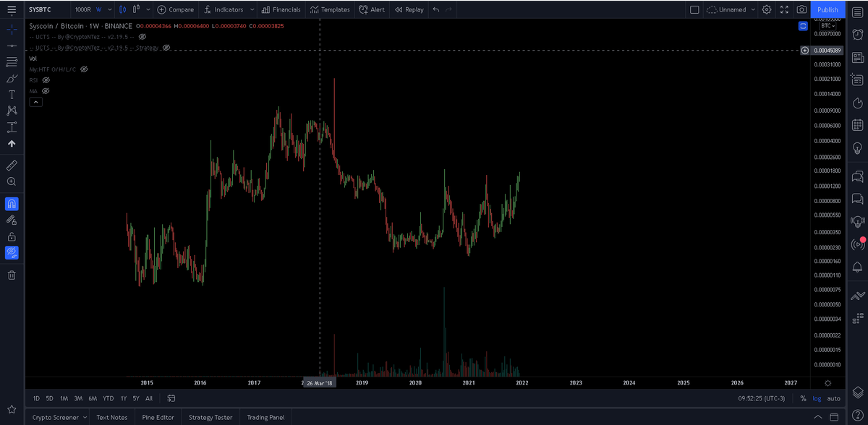
Task: Open the Financials menu
Action: (x=281, y=9)
